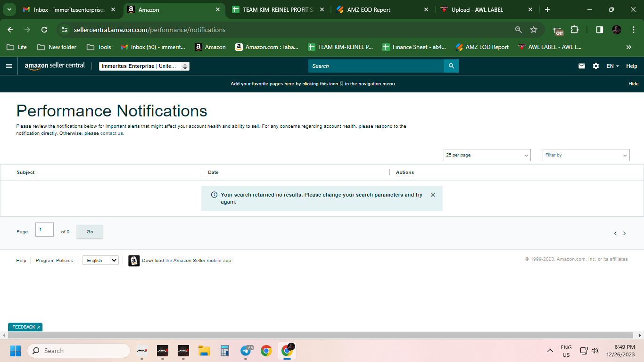The image size is (644, 362).
Task: Close the AMZ EOD Report tab
Action: [426, 9]
